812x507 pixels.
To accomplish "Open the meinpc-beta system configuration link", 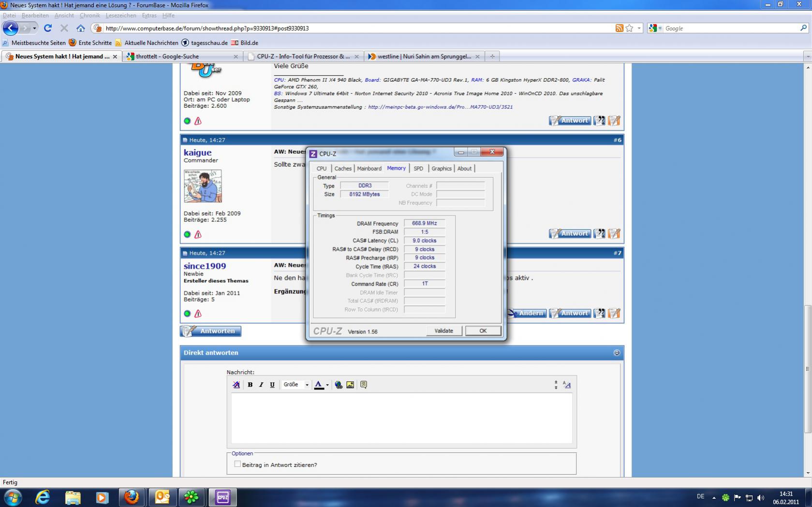I will click(x=440, y=107).
